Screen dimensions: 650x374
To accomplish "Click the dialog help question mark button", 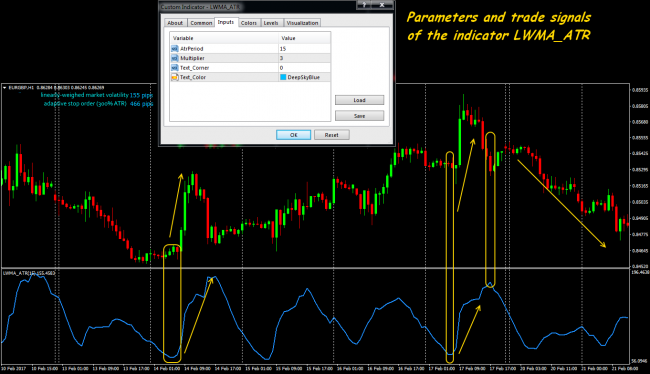I will tap(364, 5).
